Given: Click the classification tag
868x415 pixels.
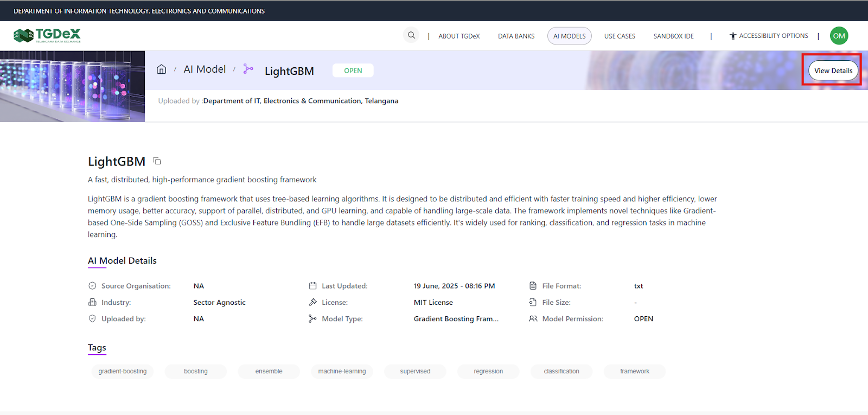Looking at the screenshot, I should 561,372.
